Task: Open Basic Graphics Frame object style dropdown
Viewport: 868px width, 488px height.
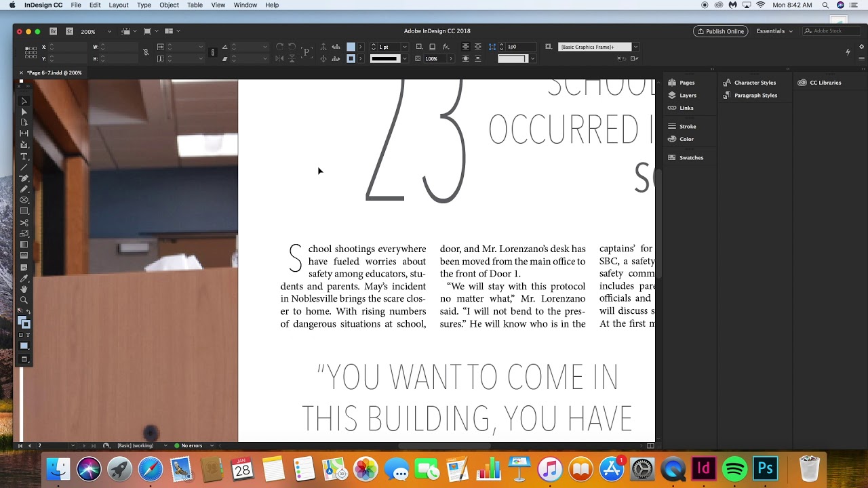Action: (635, 47)
